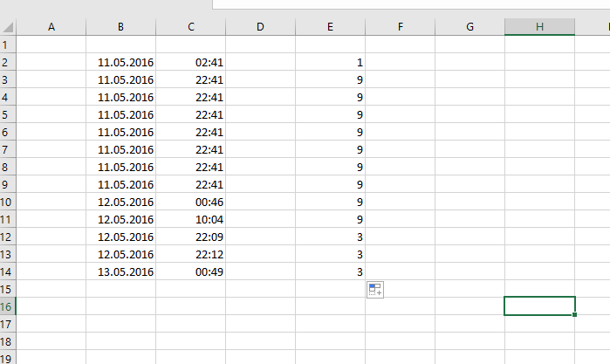Click cell C10 showing 00:46
The image size is (610, 364).
tap(190, 202)
